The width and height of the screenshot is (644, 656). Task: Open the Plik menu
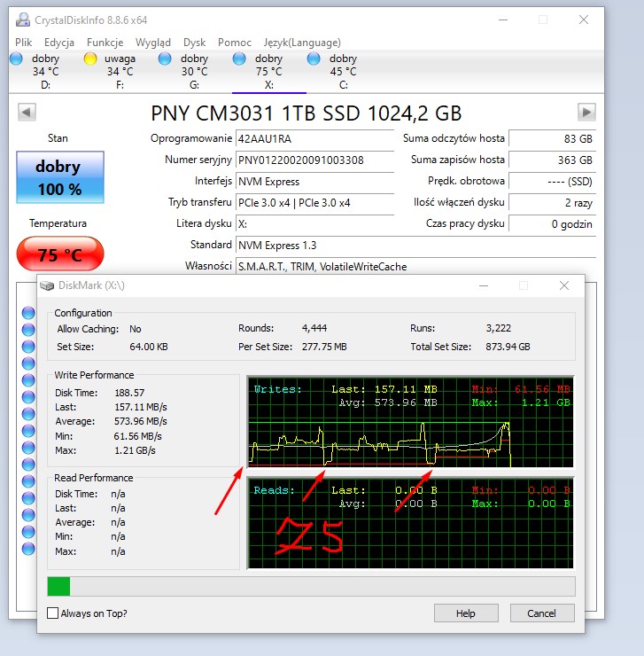point(23,43)
